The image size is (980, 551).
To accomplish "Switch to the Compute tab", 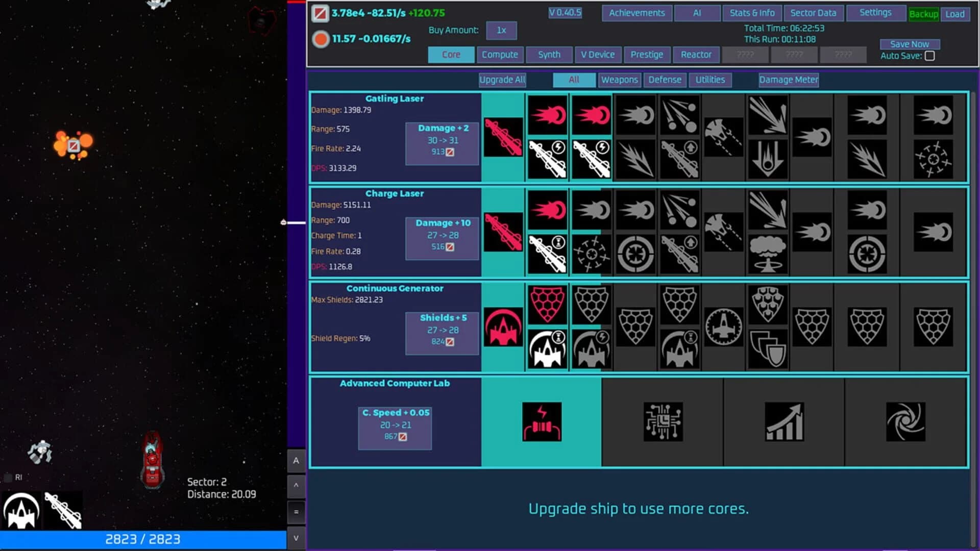I will [500, 55].
